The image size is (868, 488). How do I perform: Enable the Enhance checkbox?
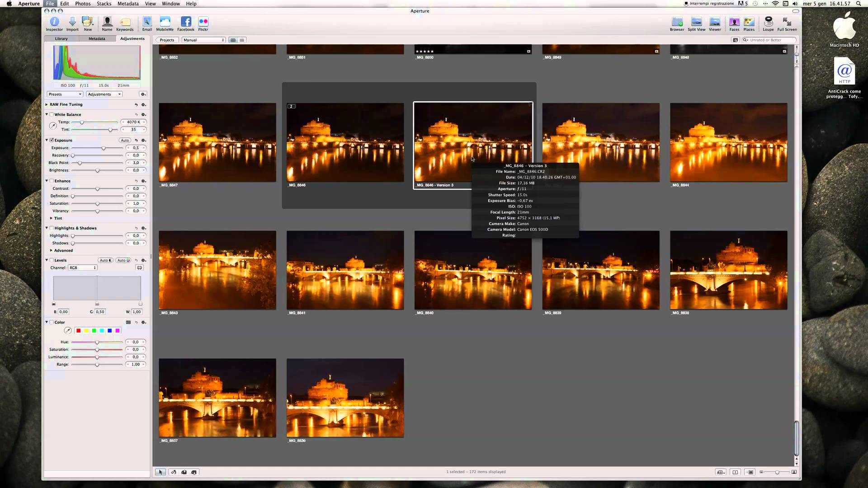pos(52,181)
